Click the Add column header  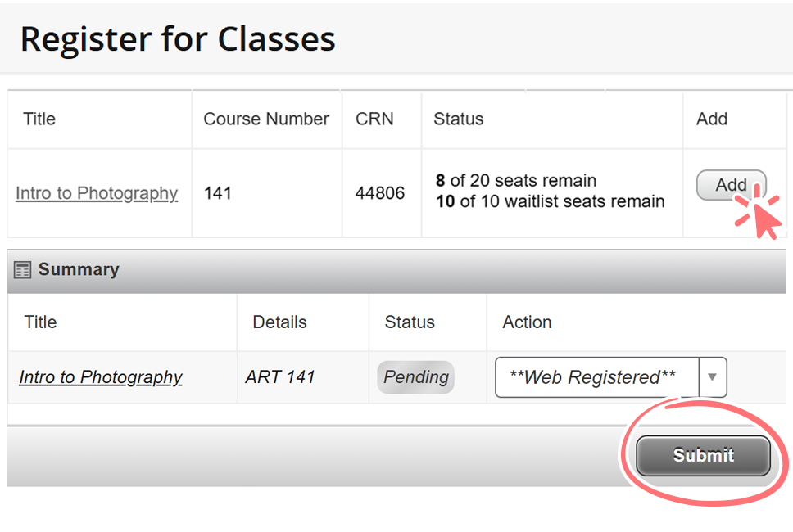(711, 119)
